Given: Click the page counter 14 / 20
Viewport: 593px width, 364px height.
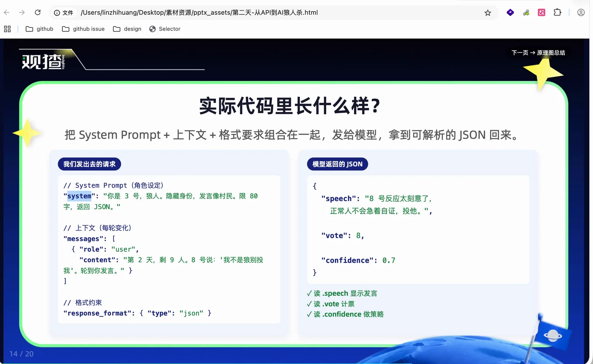Looking at the screenshot, I should point(21,354).
